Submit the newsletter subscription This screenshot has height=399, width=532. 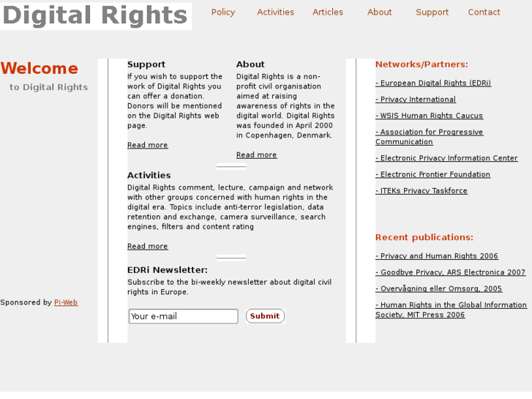pos(265,316)
